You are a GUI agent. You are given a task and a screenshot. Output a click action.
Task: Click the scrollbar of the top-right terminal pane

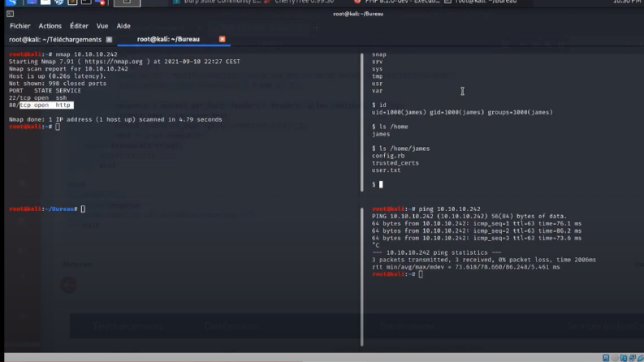tap(362, 123)
